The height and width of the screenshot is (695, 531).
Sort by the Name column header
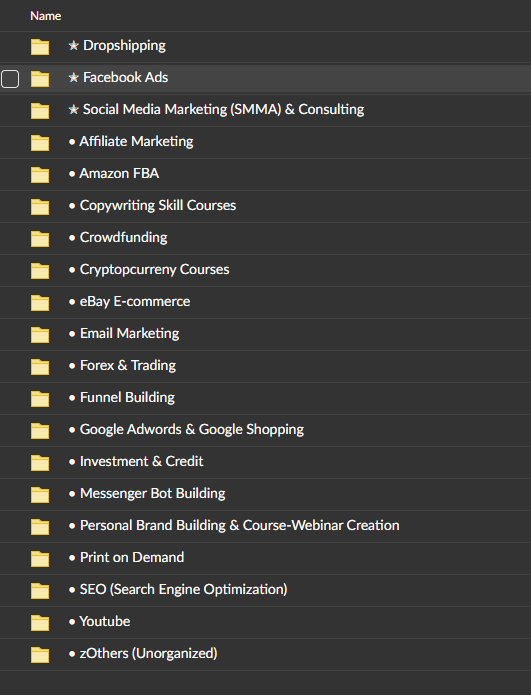pyautogui.click(x=46, y=16)
